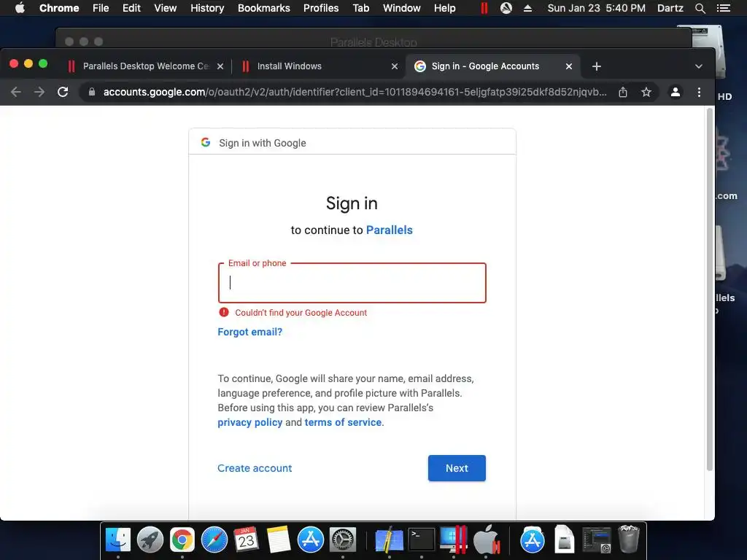Open Spotlight search in the menu bar
Image resolution: width=747 pixels, height=560 pixels.
700,8
